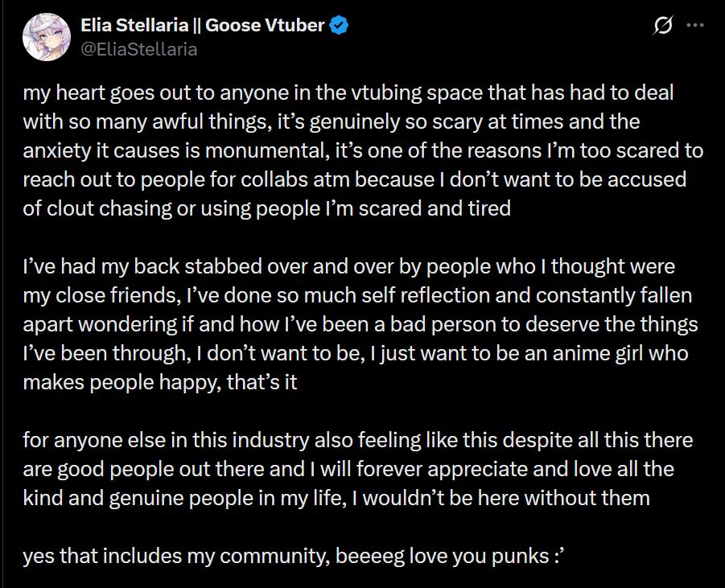Select the line 'are good people out there'
Image resolution: width=725 pixels, height=588 pixels.
348,469
